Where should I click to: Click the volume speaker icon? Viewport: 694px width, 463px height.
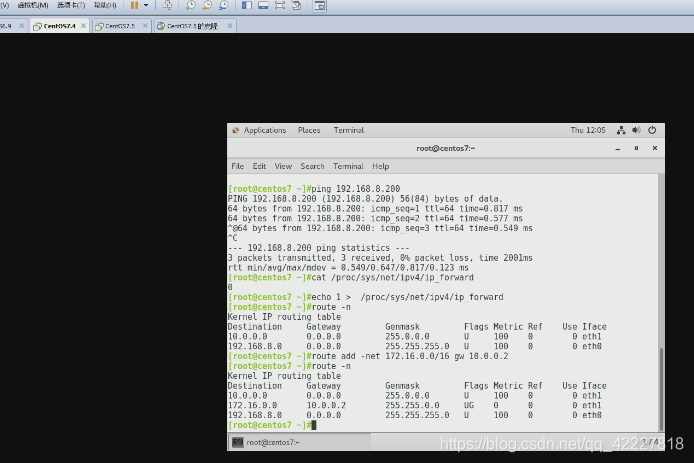(x=636, y=130)
